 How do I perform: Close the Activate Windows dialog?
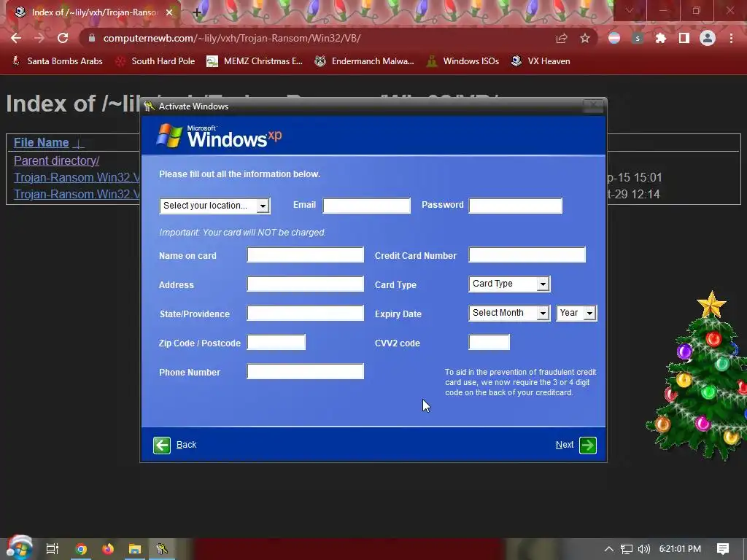pos(593,106)
